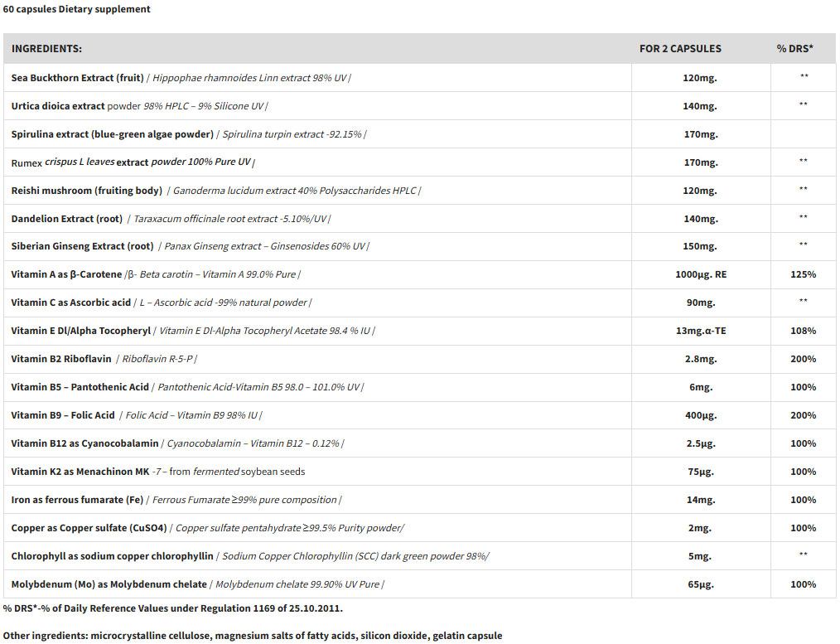Click the 65µg. Molybdenum amount
The height and width of the screenshot is (644, 840).
(700, 584)
